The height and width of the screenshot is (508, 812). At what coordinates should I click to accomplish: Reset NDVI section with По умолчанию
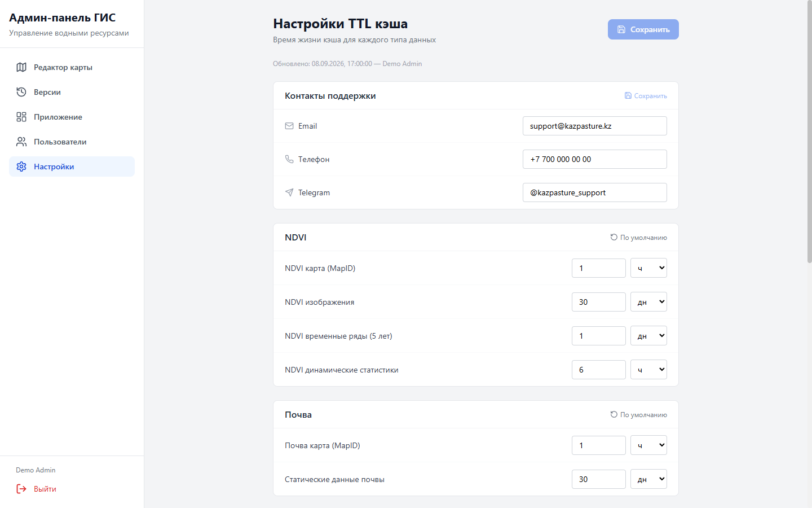[x=638, y=238]
